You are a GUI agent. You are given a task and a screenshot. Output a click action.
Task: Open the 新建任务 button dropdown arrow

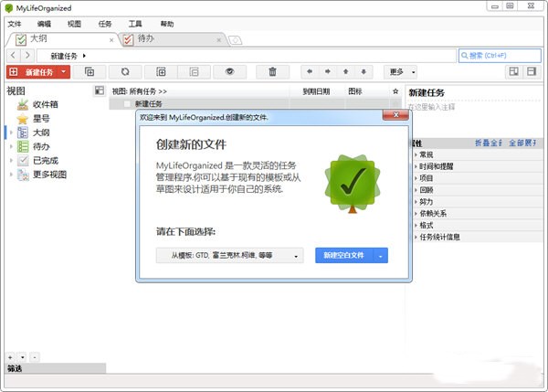[64, 72]
